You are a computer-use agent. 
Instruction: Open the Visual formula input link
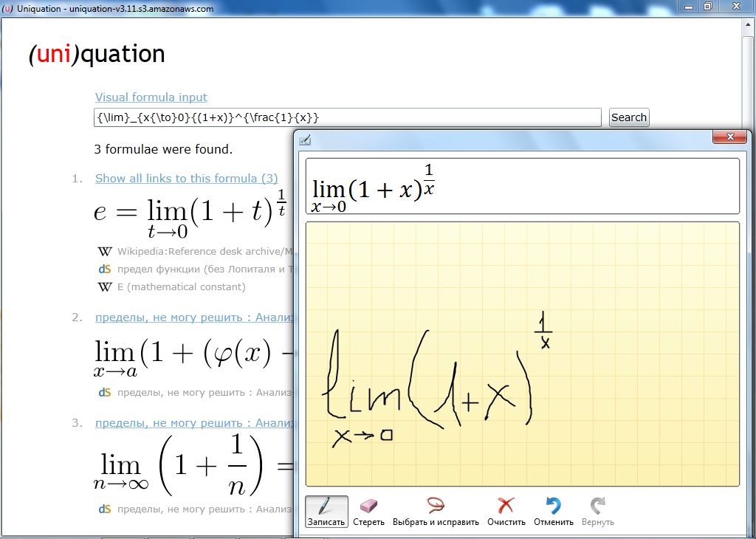[x=151, y=97]
